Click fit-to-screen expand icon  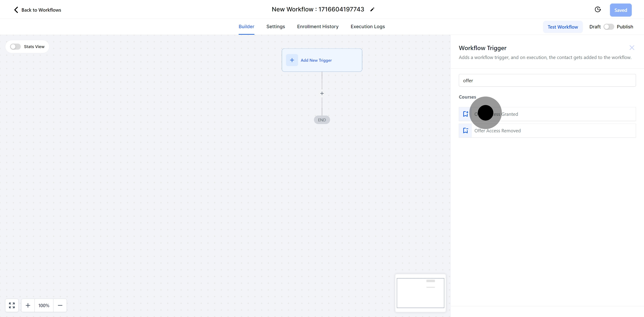tap(12, 305)
